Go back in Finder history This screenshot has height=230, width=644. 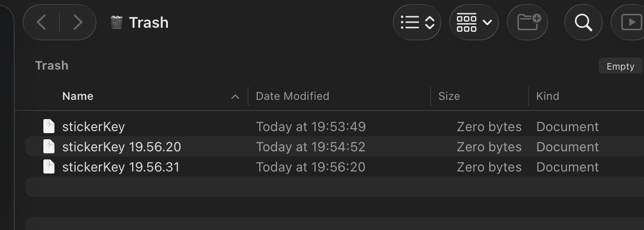(42, 22)
